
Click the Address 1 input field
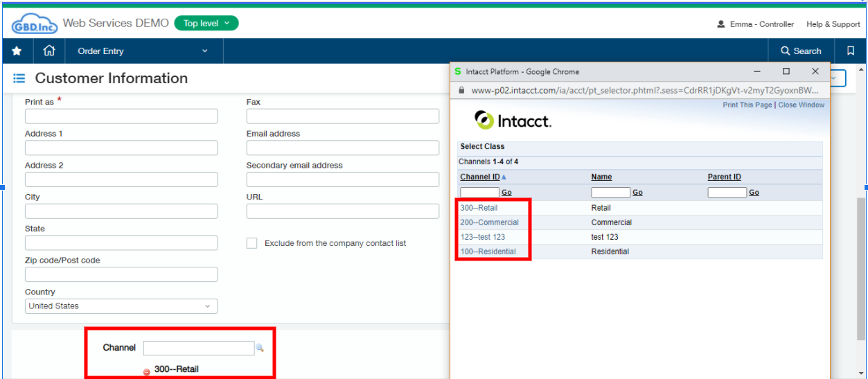(x=121, y=148)
